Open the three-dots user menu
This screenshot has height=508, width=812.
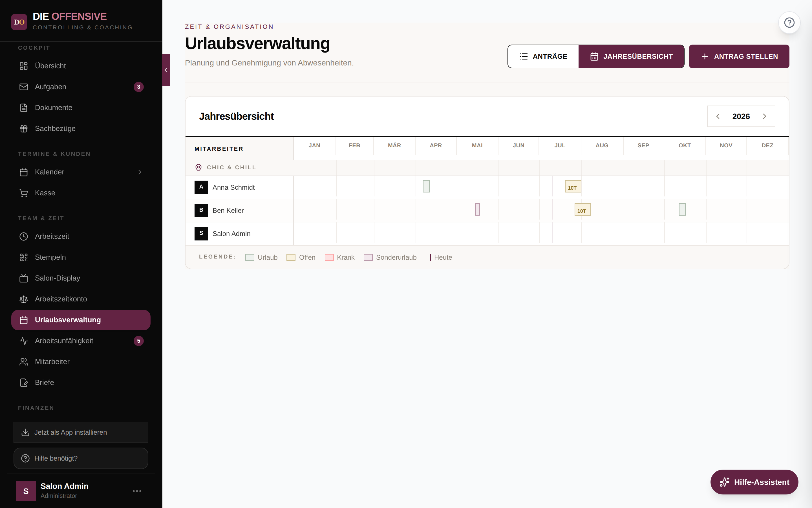point(137,491)
